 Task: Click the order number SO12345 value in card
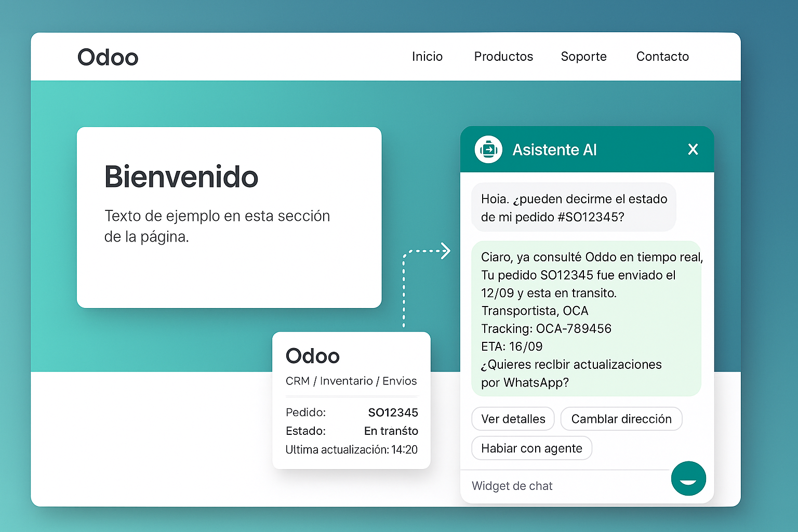click(x=393, y=413)
